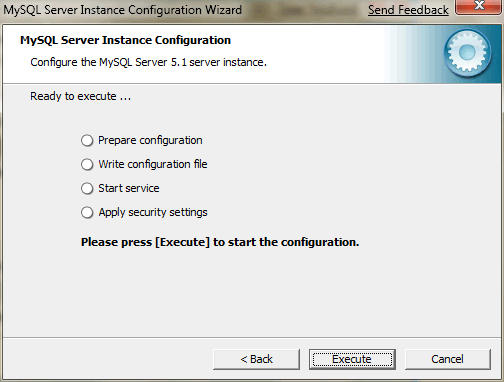The width and height of the screenshot is (504, 382).
Task: Go back with the < Back button
Action: coord(256,359)
